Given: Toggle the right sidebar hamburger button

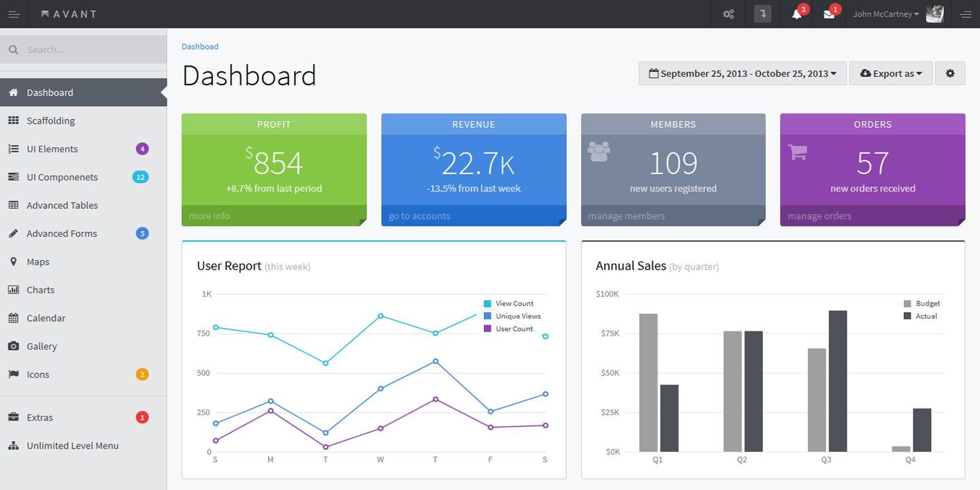Looking at the screenshot, I should 965,14.
